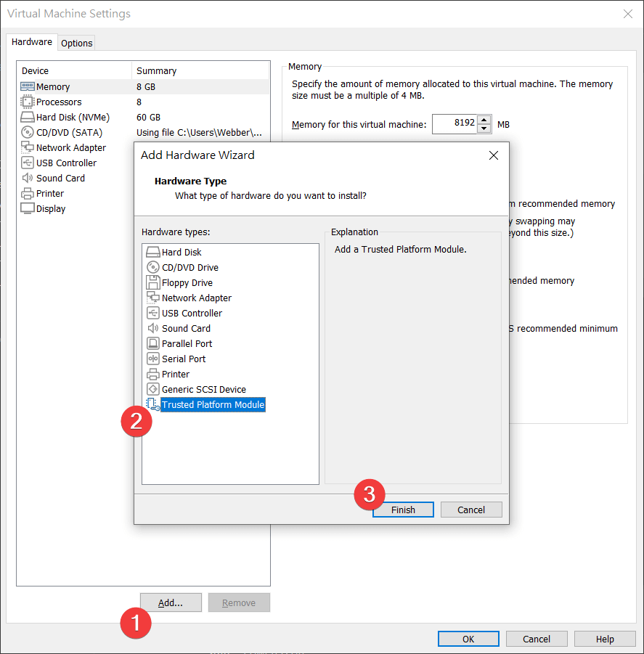This screenshot has width=644, height=654.
Task: Decrease memory with the down stepper arrow
Action: (484, 128)
